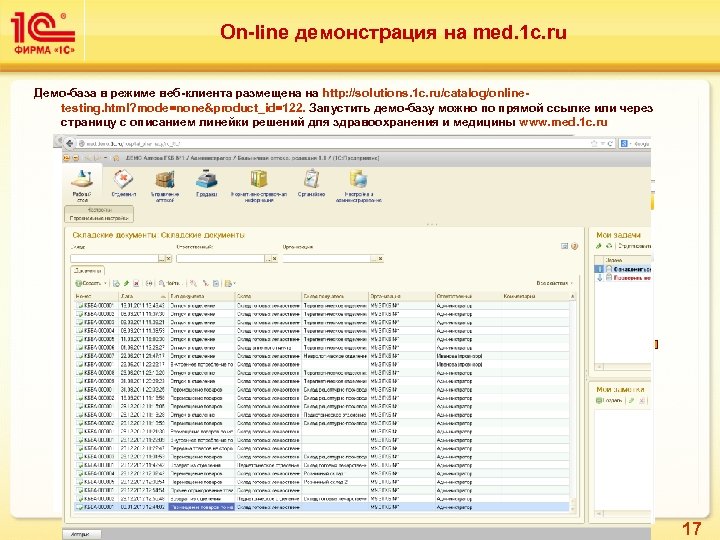Image resolution: width=720 pixels, height=540 pixels.
Task: Open selection button of Организация filter
Action: [374, 259]
